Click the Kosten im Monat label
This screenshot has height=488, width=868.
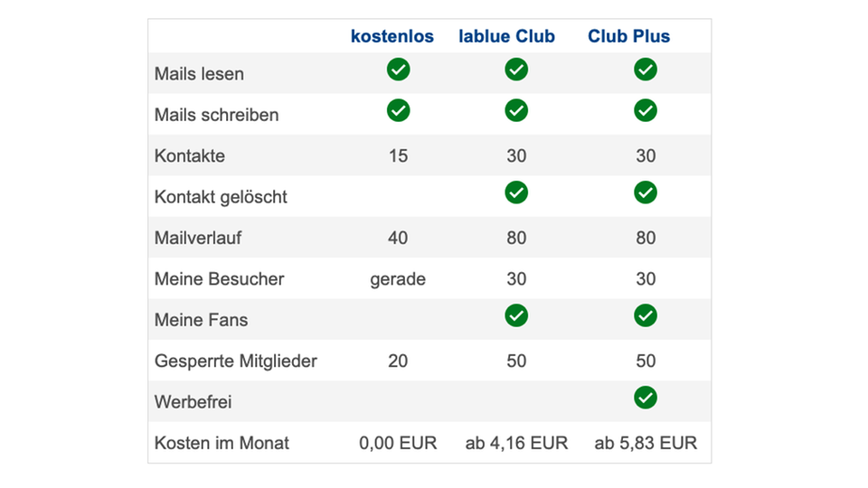[x=222, y=444]
